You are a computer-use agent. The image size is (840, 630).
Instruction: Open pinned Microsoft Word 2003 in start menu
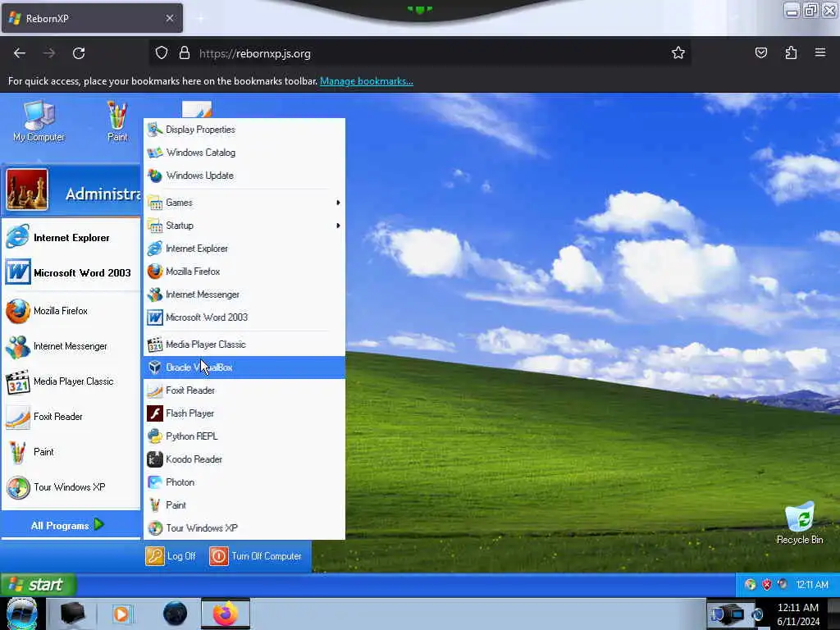coord(71,272)
